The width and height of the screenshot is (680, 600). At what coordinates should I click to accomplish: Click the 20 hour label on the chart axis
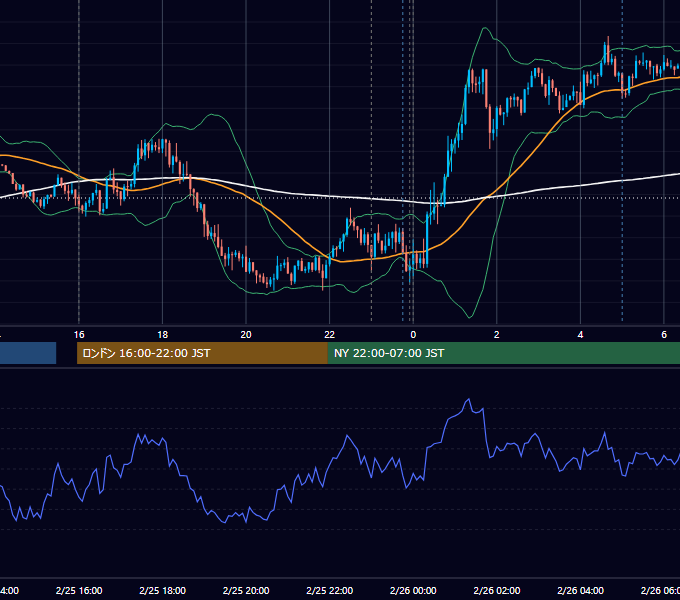click(x=246, y=335)
